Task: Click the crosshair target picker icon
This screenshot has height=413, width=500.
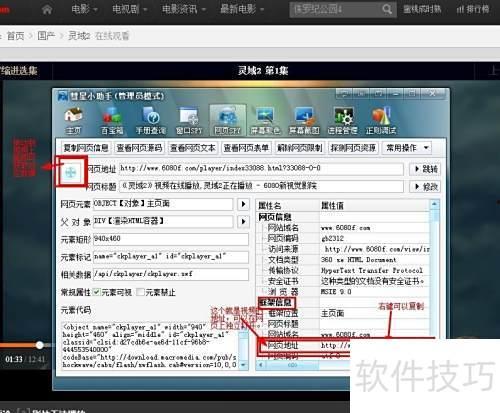Action: pos(71,172)
